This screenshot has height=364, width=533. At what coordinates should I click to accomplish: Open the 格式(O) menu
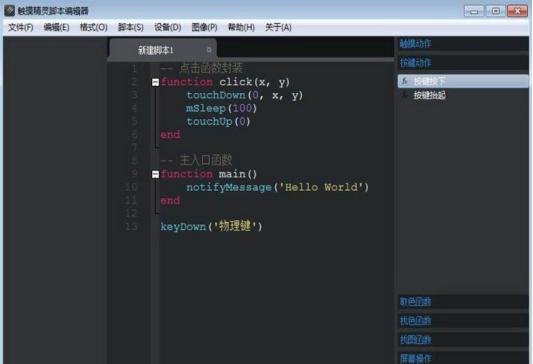93,27
